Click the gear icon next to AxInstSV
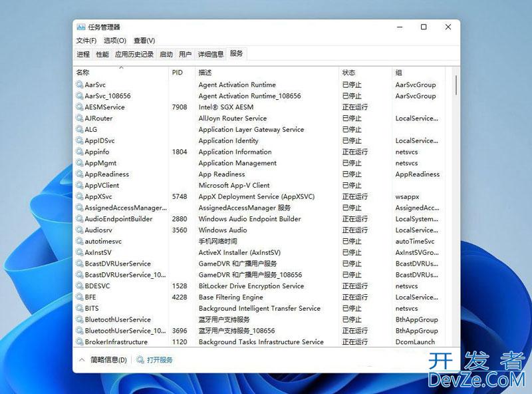This screenshot has height=394, width=532. click(x=79, y=253)
